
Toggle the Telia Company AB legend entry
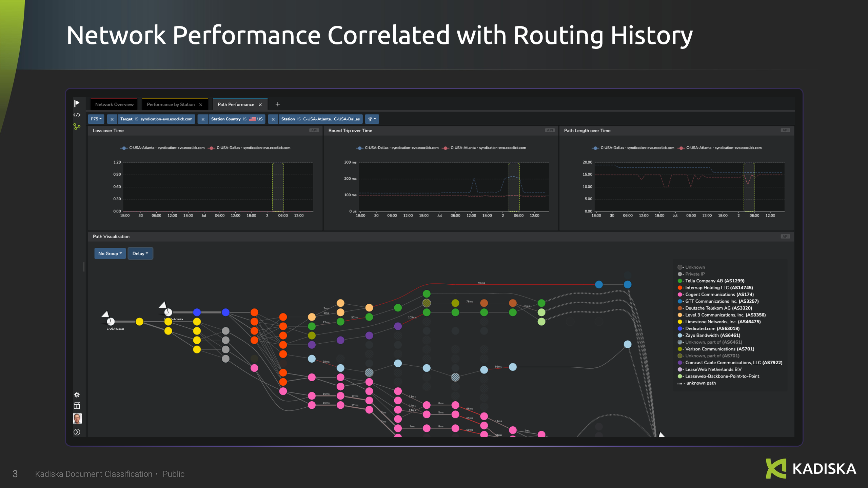coord(714,281)
